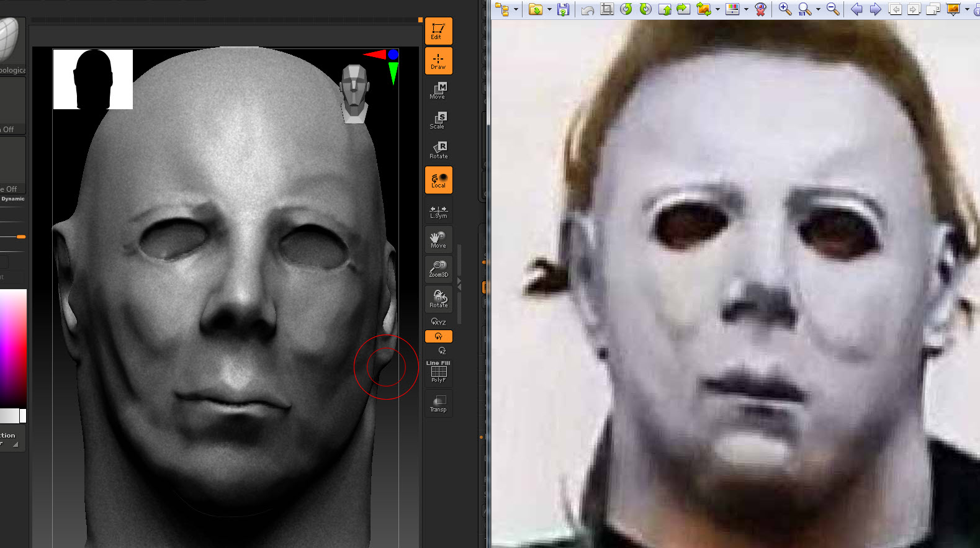Click the hand Move view navigation button
The image size is (980, 548).
438,239
